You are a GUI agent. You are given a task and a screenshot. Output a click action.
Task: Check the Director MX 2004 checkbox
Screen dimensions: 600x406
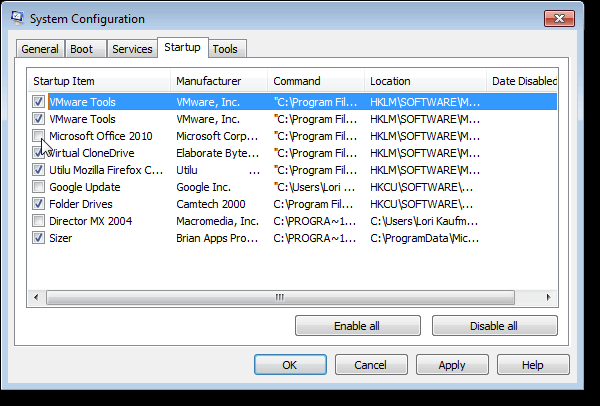coord(38,221)
